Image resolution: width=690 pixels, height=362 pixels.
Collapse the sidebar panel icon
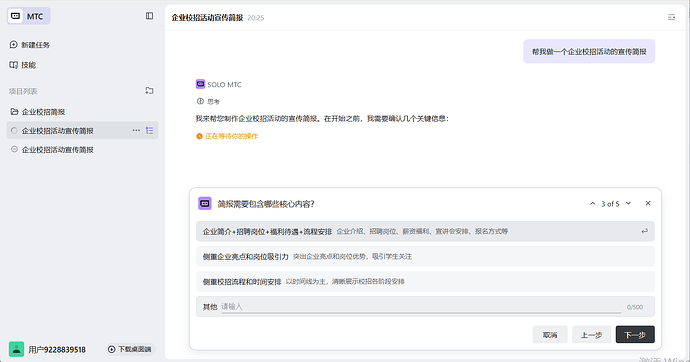pyautogui.click(x=150, y=16)
